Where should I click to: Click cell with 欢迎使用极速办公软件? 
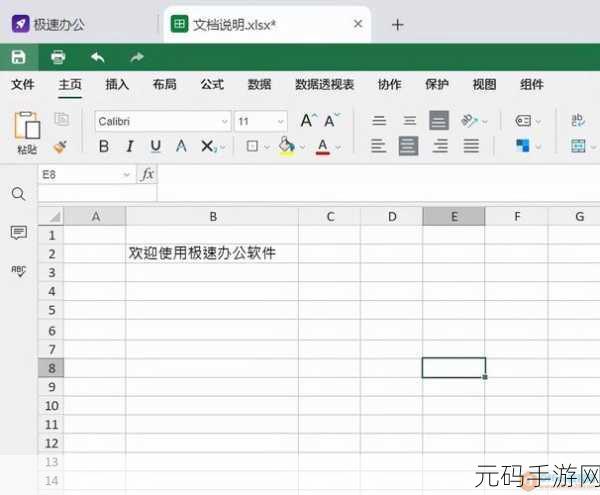pyautogui.click(x=212, y=253)
